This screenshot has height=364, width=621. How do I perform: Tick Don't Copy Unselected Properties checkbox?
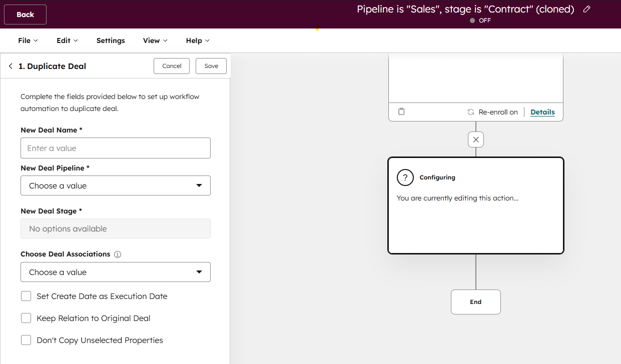[26, 340]
